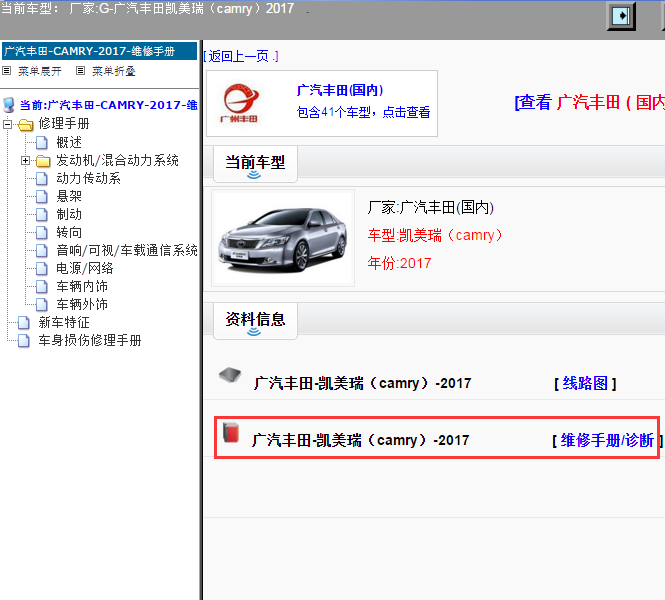
Task: Click the computer icon beside 当前:广汽丰田-CAMRY-2017
Action: click(x=8, y=105)
